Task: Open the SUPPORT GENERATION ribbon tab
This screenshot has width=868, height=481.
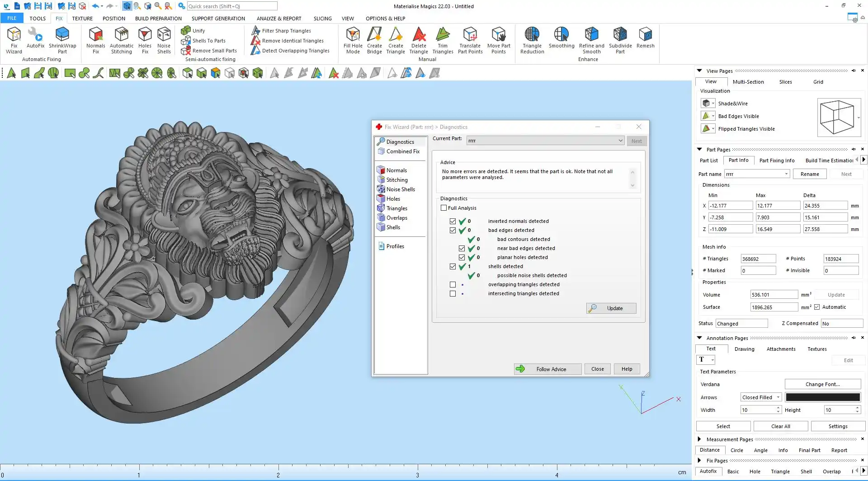Action: click(x=218, y=19)
